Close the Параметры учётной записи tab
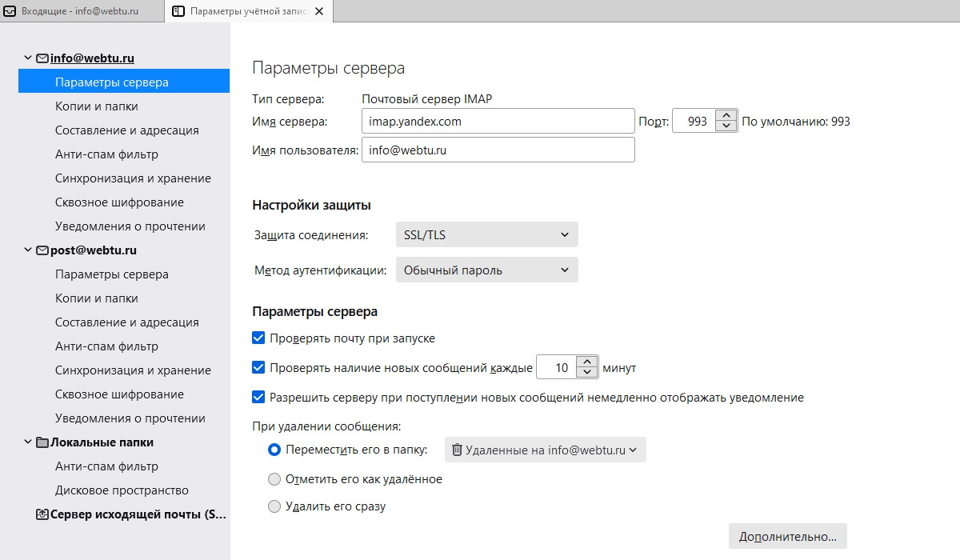Viewport: 960px width, 560px height. click(320, 11)
